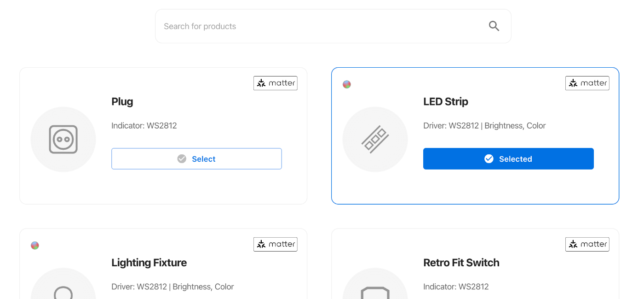Toggle the white checkmark on Selected button
644x299 pixels.
tap(489, 159)
